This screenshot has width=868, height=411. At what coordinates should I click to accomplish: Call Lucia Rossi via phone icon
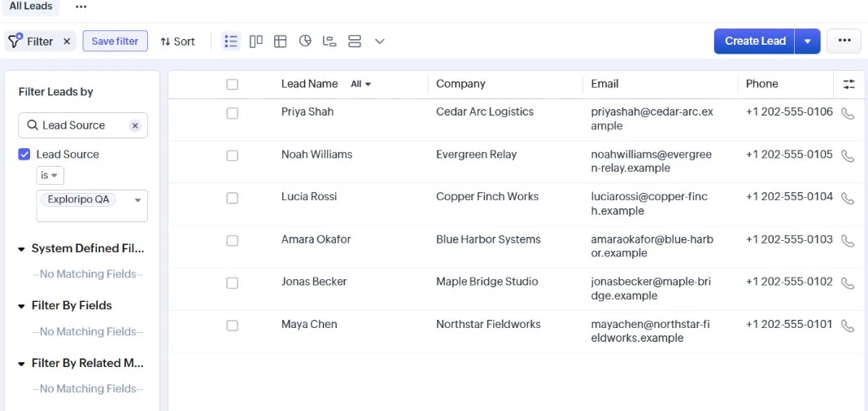click(x=848, y=199)
